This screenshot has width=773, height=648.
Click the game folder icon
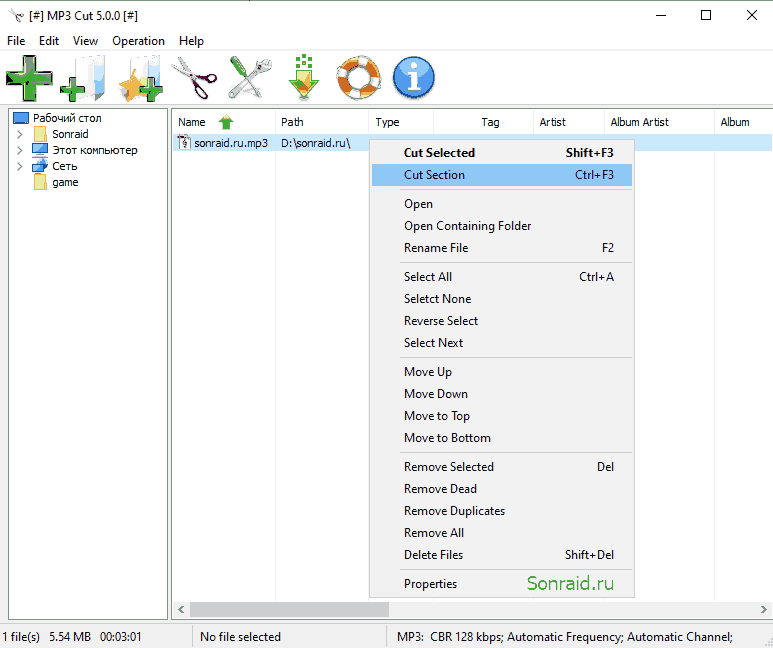click(40, 182)
